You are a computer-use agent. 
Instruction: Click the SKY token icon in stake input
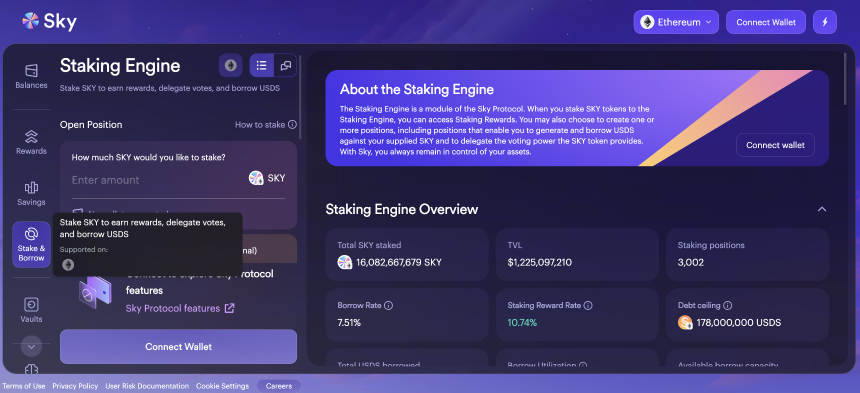[x=256, y=178]
